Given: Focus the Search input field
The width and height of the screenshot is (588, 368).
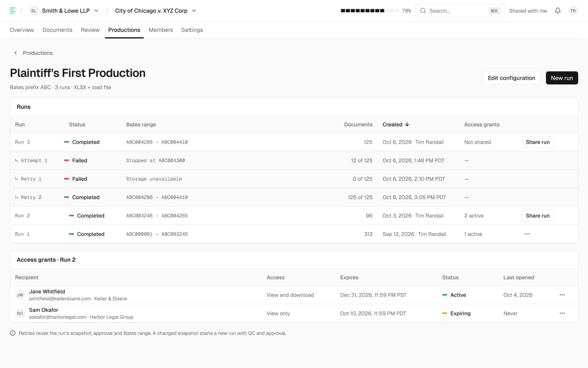Looking at the screenshot, I should click(460, 11).
